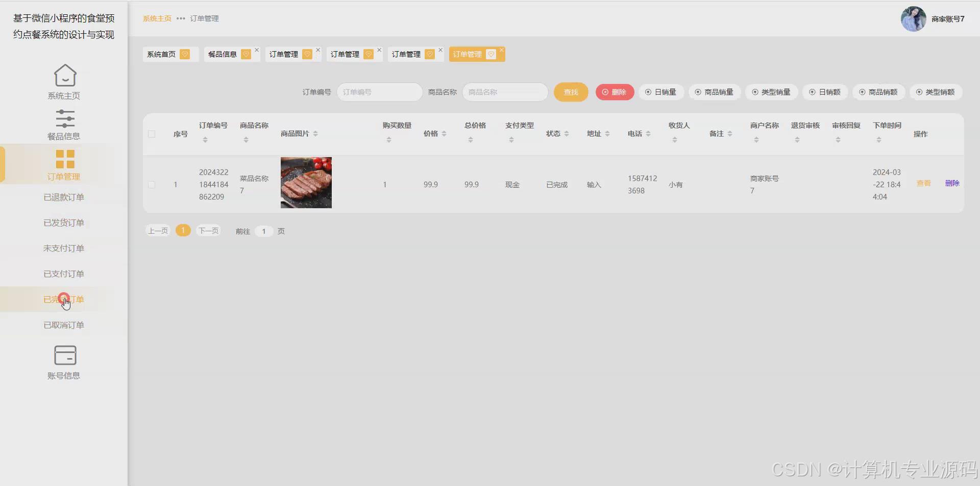This screenshot has width=980, height=486.
Task: Select page 1 in pagination
Action: click(183, 230)
